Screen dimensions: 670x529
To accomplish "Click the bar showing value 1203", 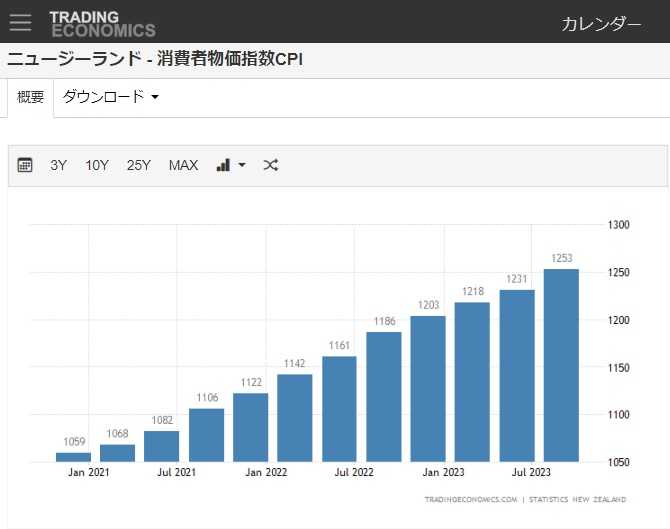I will 428,389.
